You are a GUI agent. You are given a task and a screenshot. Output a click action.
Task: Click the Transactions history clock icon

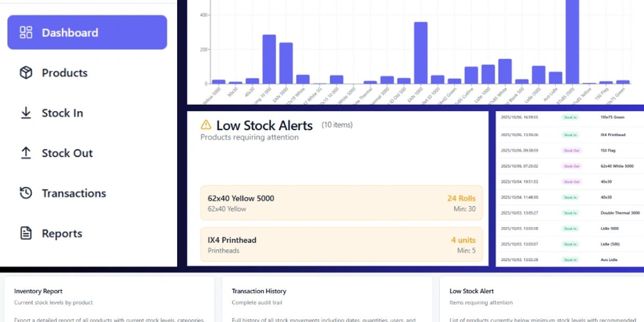[x=26, y=193]
